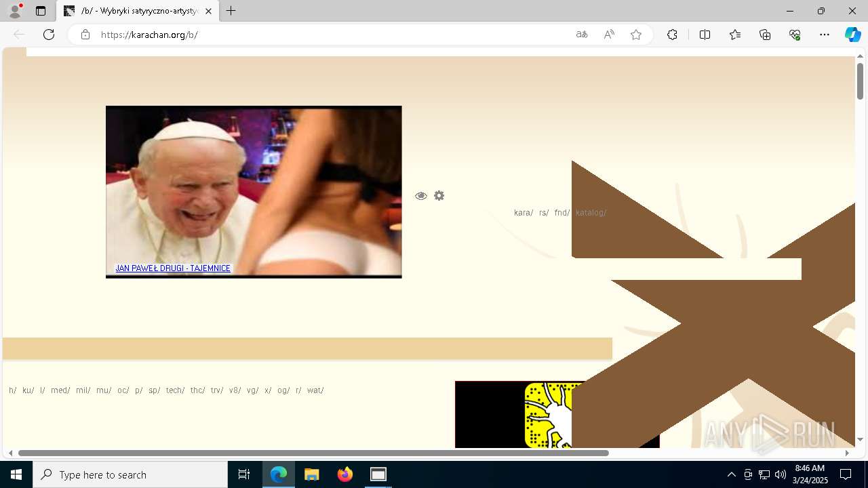868x488 pixels.
Task: Go to the l/ board
Action: coord(43,390)
